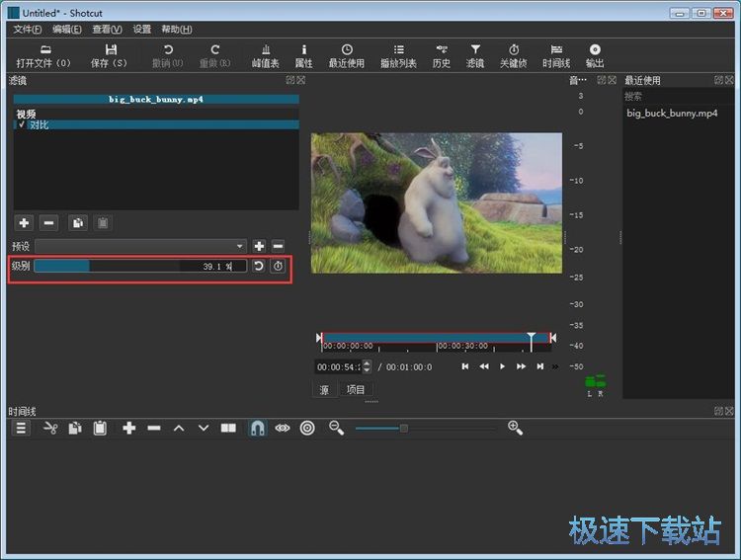
Task: Open the Playlist panel icon
Action: [x=398, y=55]
